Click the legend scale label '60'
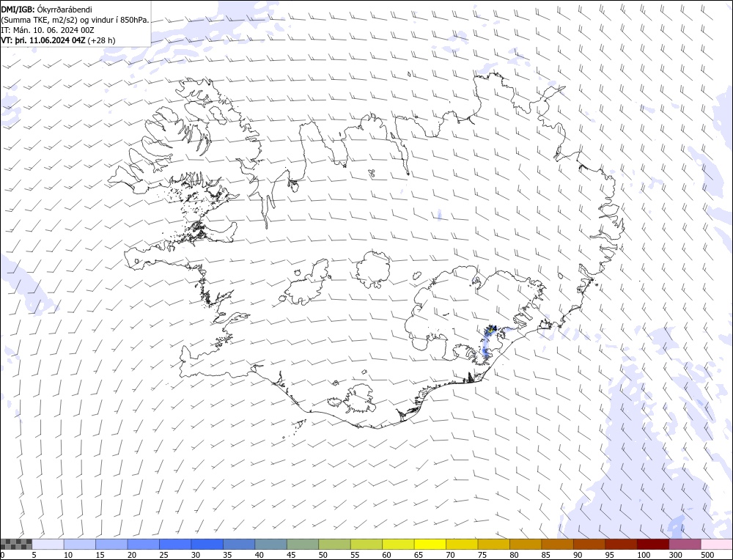733x560 pixels. (386, 555)
